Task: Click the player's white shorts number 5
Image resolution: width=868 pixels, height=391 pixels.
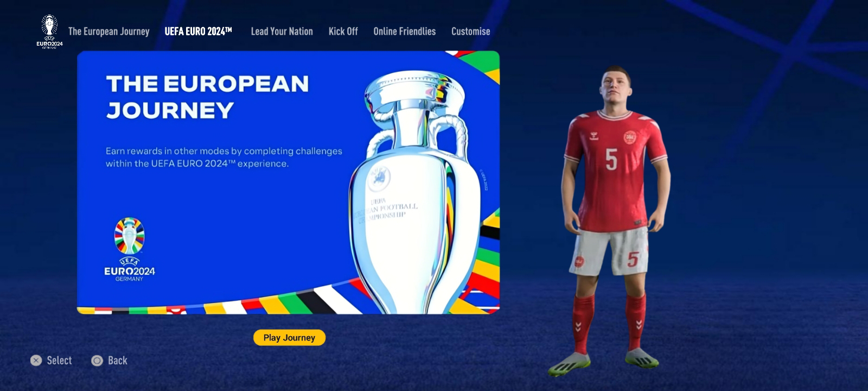Action: (633, 259)
